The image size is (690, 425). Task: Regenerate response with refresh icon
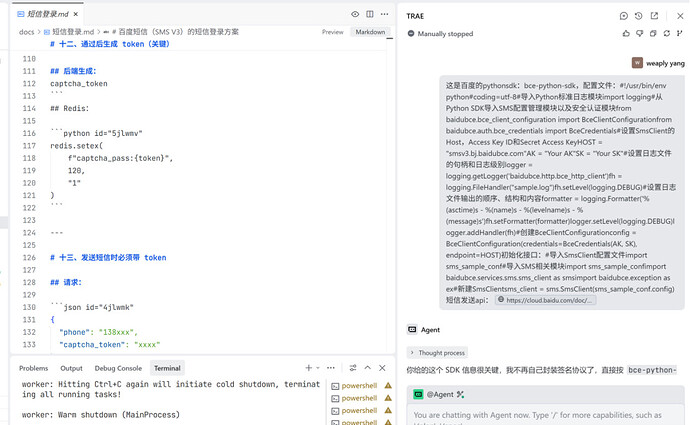tap(667, 33)
